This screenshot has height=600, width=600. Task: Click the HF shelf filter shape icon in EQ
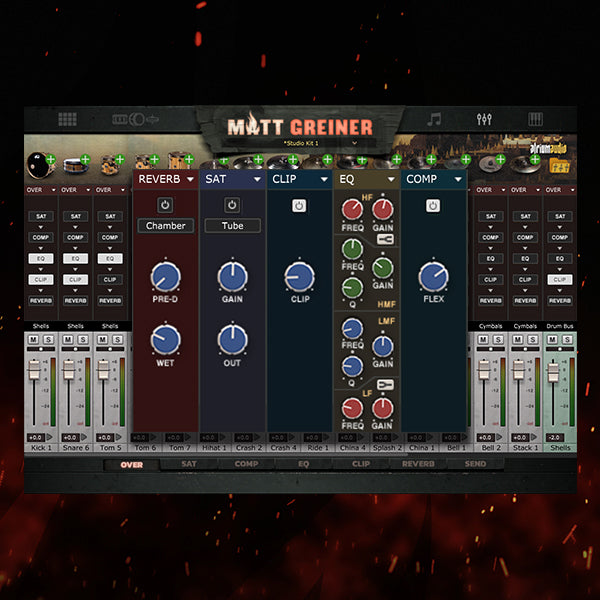click(383, 238)
